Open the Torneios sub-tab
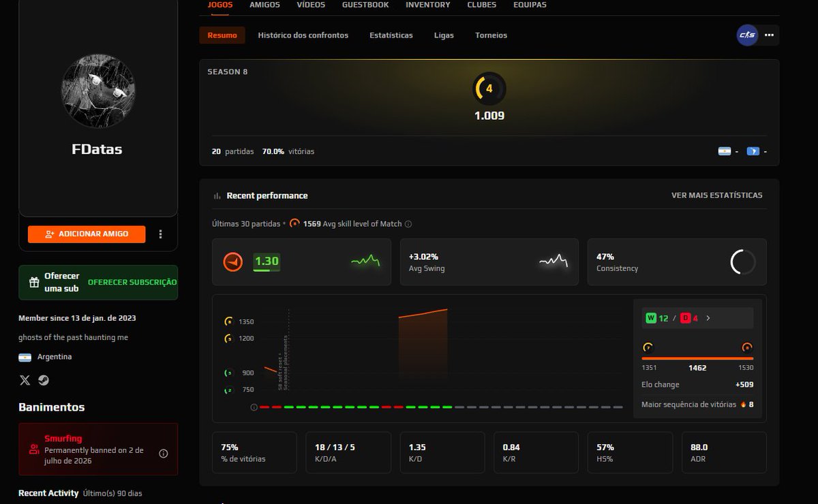Image resolution: width=818 pixels, height=504 pixels. pos(491,35)
